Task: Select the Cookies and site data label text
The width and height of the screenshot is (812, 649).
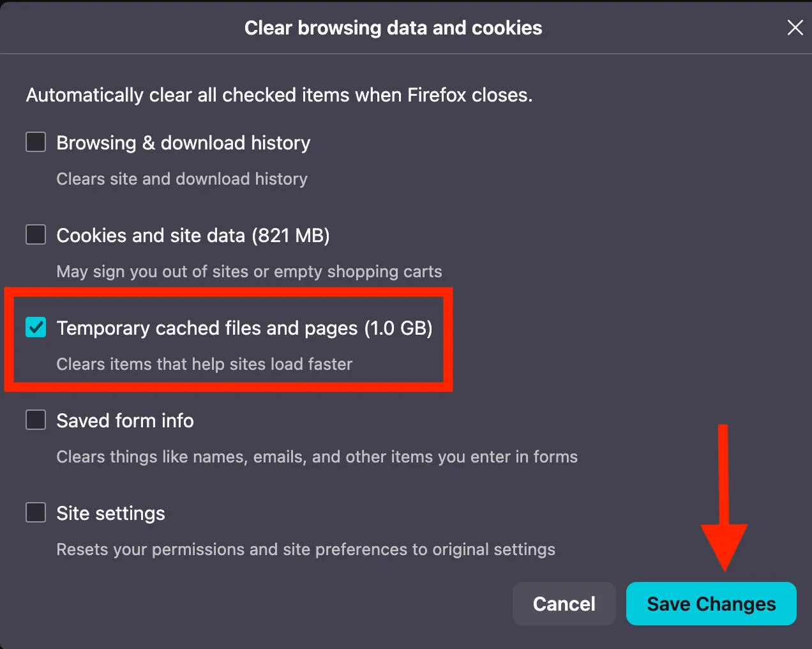Action: click(x=193, y=235)
